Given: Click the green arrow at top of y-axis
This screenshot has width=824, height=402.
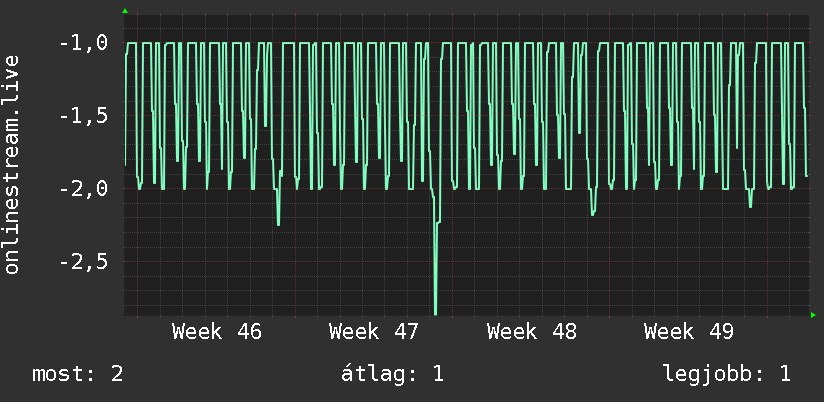Looking at the screenshot, I should (125, 11).
